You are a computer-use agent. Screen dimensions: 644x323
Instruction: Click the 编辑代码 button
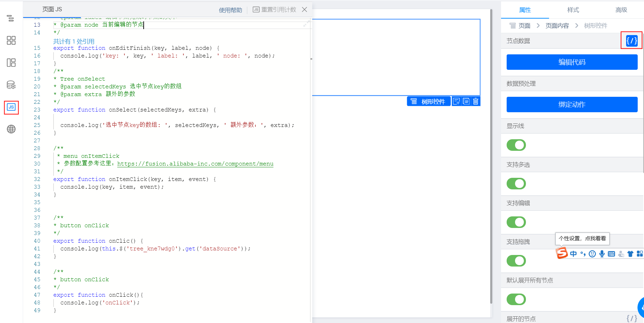point(572,62)
